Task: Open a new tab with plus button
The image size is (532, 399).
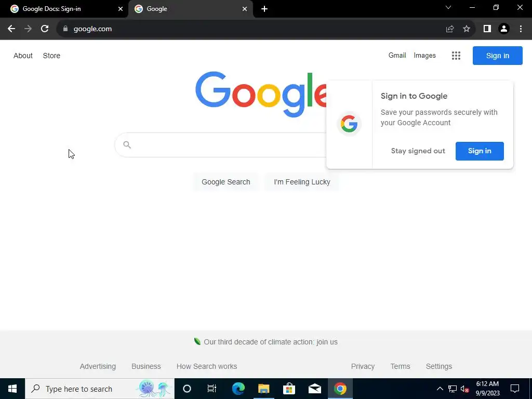Action: (x=264, y=9)
